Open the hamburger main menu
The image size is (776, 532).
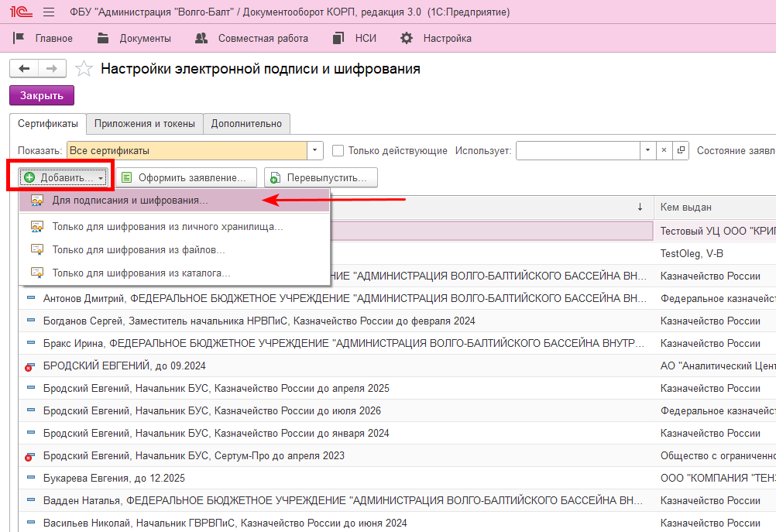pos(49,13)
